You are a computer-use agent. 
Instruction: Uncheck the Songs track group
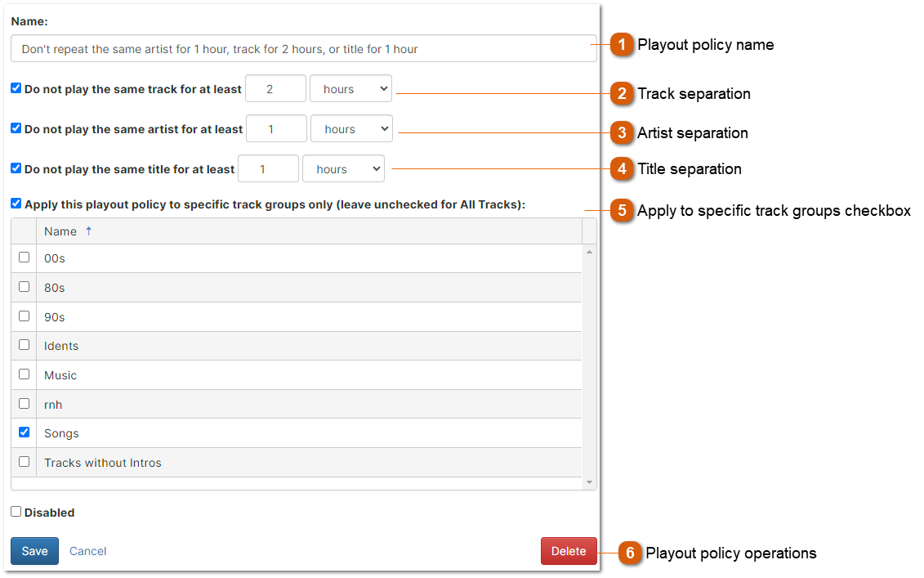24,432
